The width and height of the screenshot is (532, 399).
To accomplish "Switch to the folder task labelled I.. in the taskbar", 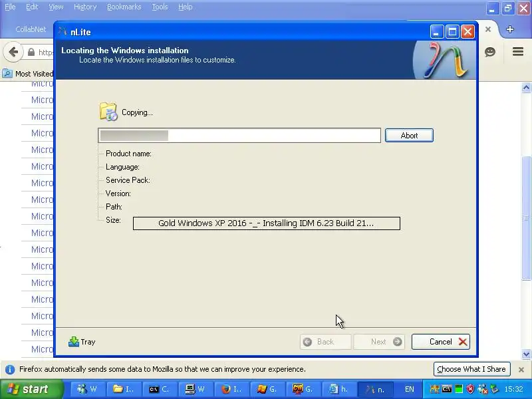I will pyautogui.click(x=124, y=389).
